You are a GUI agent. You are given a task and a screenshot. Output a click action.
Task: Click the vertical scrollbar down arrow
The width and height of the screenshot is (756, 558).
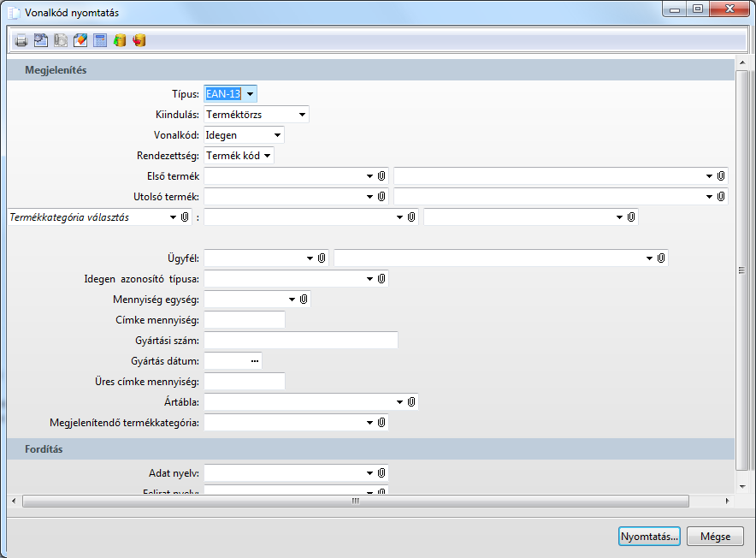[742, 487]
